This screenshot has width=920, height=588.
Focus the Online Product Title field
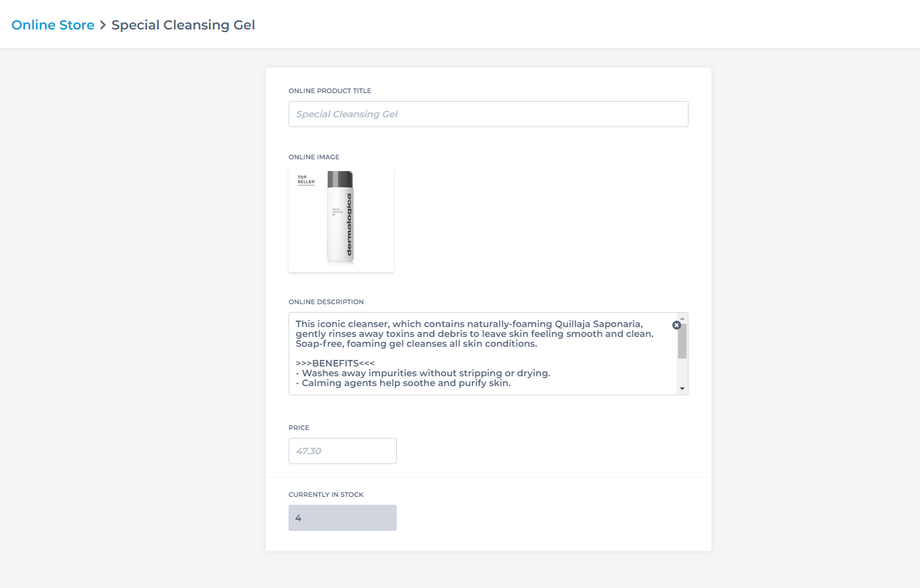click(x=488, y=114)
